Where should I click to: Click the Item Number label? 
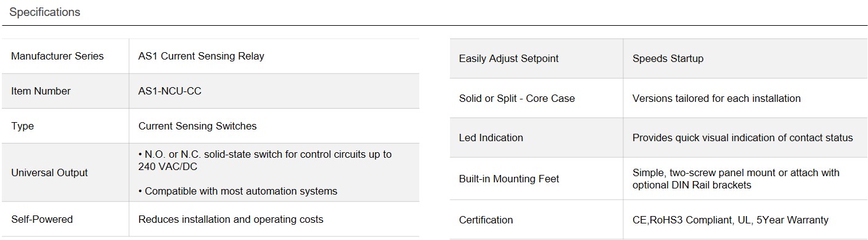(x=41, y=91)
